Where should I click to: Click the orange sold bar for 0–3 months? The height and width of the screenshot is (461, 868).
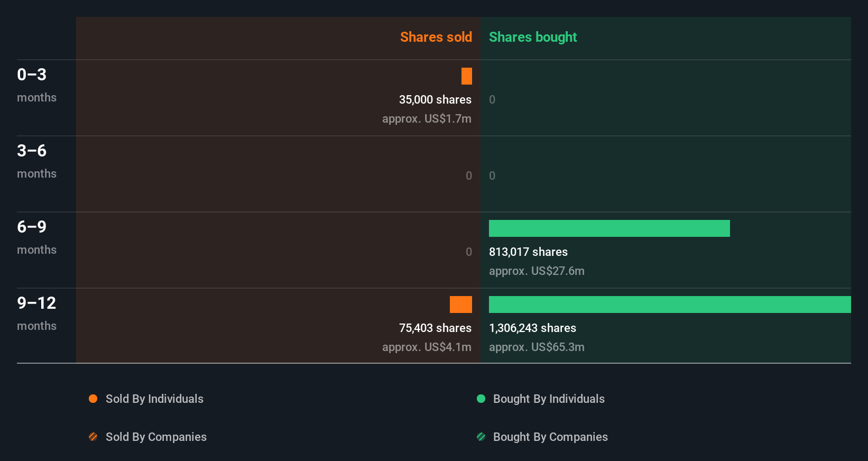point(467,76)
